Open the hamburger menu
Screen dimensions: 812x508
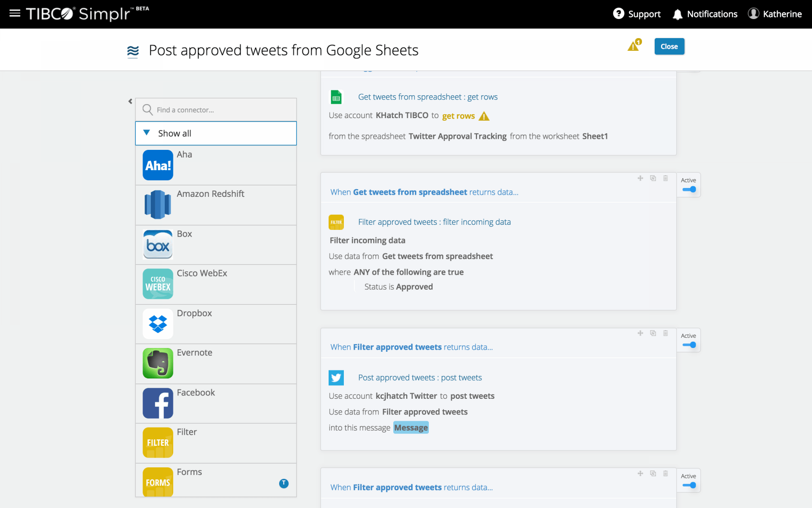(x=14, y=14)
